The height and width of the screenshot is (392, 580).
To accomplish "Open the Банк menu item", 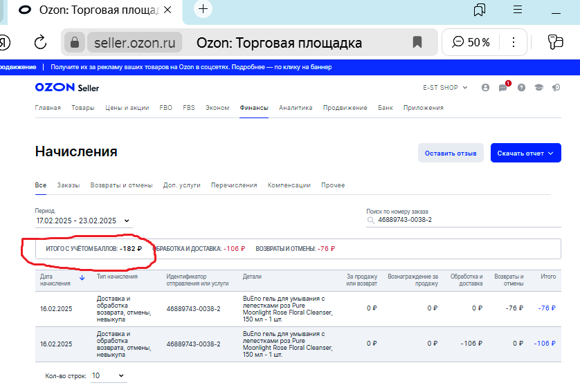I will point(385,108).
